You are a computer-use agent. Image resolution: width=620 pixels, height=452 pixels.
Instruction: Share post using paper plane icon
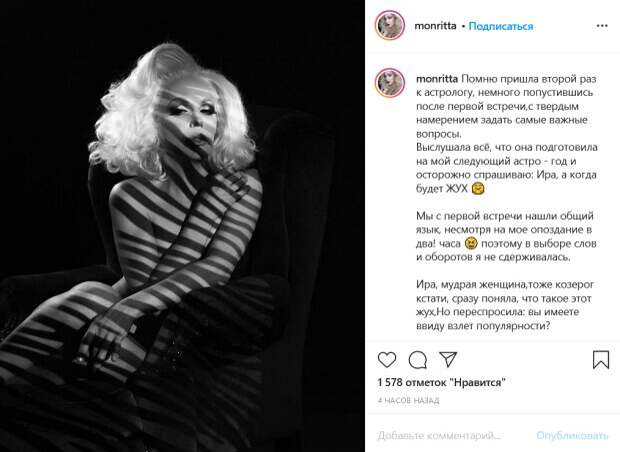tap(448, 359)
